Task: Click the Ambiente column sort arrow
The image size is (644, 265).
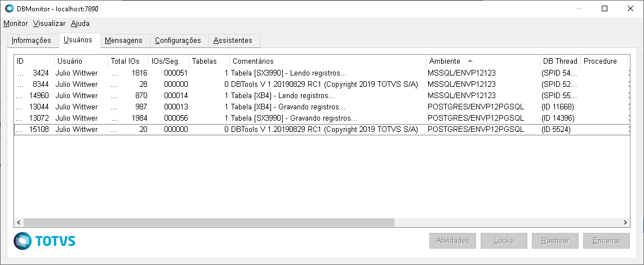Action: click(470, 60)
